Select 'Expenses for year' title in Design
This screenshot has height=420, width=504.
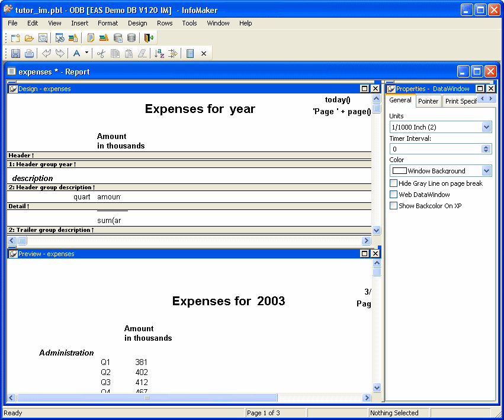200,109
